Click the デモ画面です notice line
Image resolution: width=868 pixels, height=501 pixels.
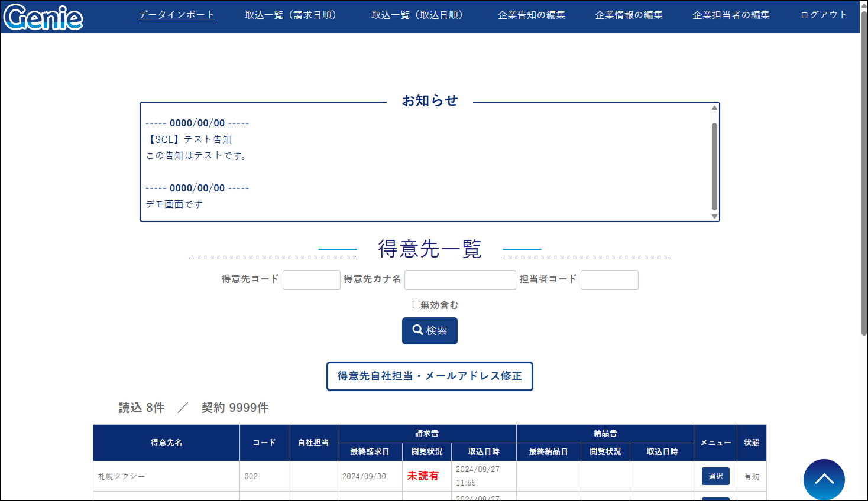174,204
